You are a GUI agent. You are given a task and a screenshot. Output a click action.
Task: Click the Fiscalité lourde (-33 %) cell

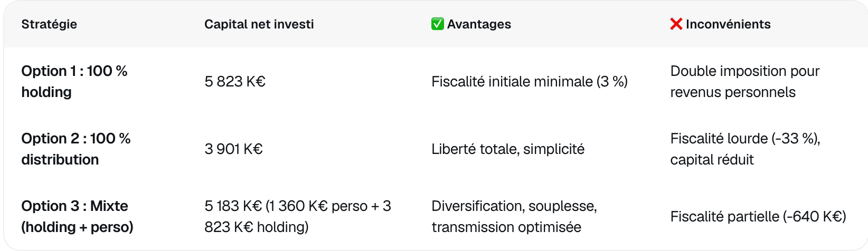click(x=744, y=139)
